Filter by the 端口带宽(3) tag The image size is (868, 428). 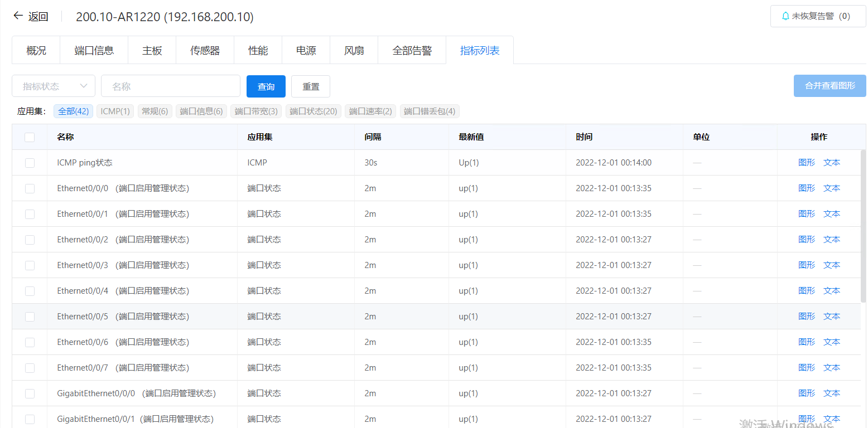tap(256, 111)
